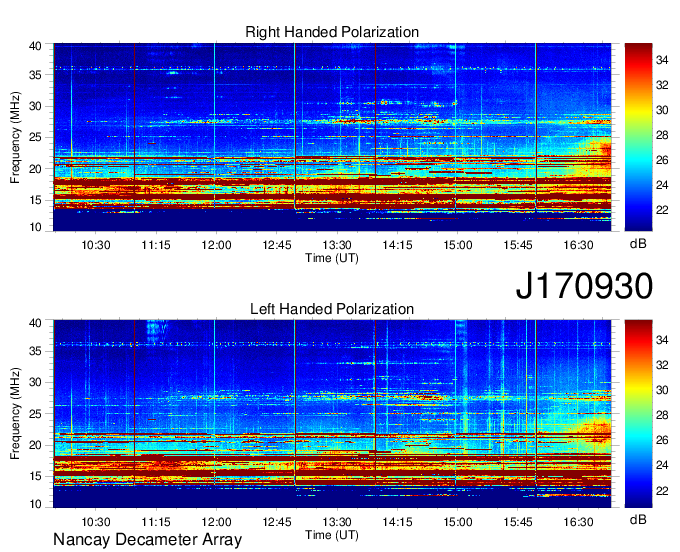Select 15:45 time tick of Right Handed plot
This screenshot has width=680, height=552.
(518, 245)
